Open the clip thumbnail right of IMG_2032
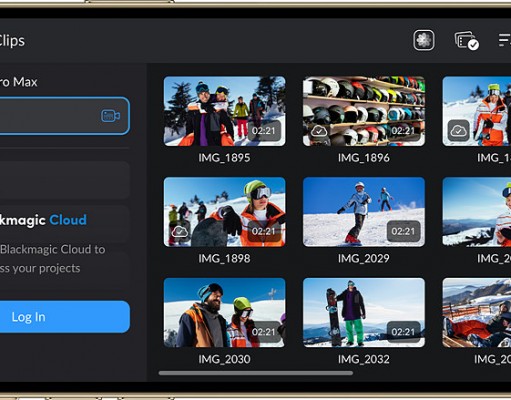 [477, 313]
